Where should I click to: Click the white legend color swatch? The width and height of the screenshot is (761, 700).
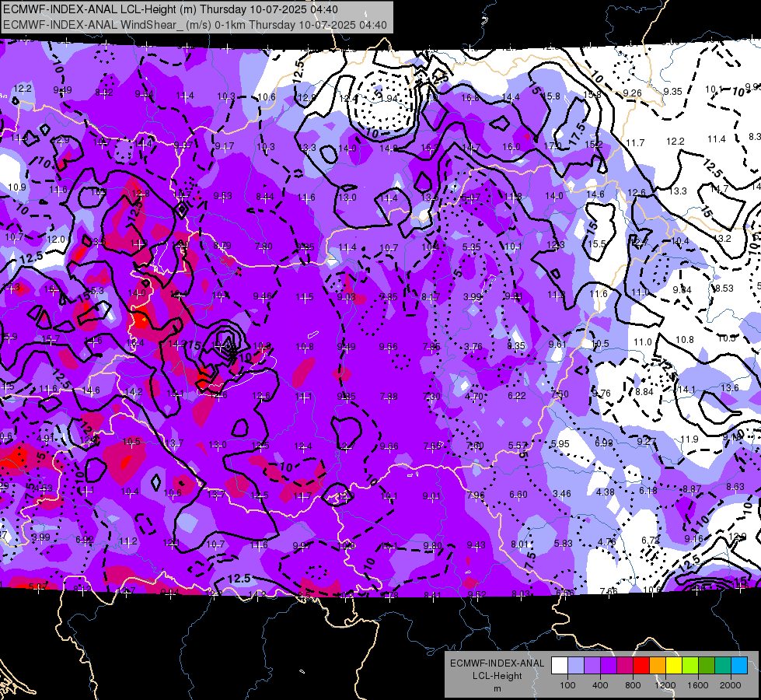560,666
